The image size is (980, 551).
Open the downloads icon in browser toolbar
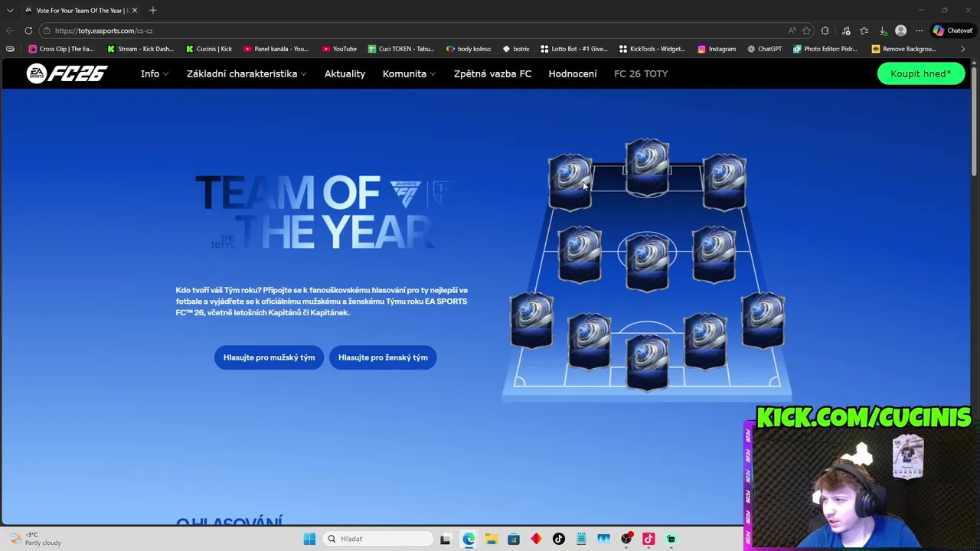click(883, 31)
